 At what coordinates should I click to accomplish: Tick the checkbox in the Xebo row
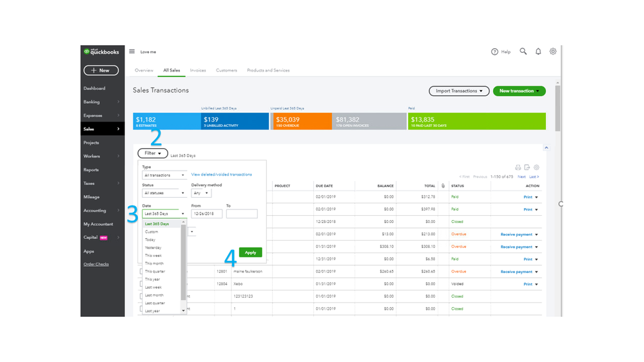pyautogui.click(x=141, y=283)
